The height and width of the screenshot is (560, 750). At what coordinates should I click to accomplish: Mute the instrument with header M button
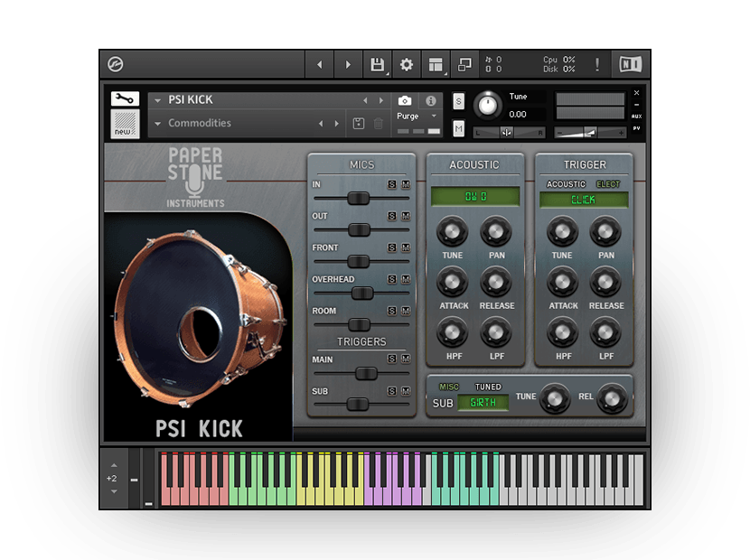(x=458, y=128)
